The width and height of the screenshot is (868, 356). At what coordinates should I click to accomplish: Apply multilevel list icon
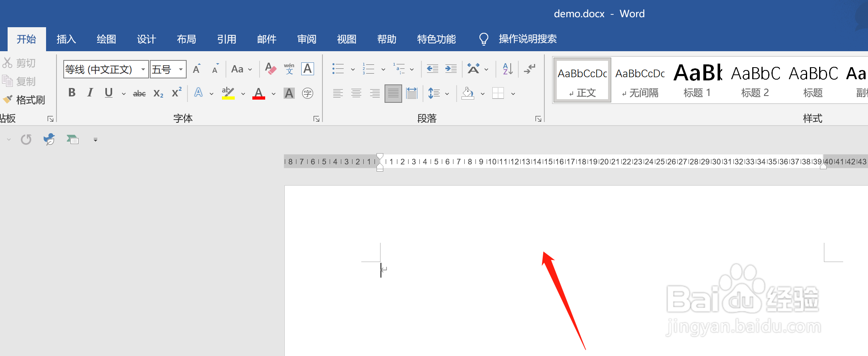coord(399,69)
